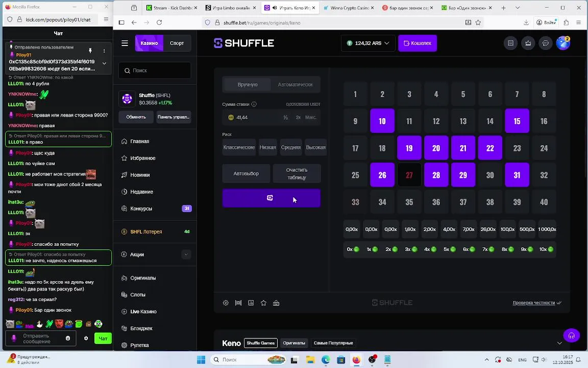Open the support headset button
This screenshot has width=588, height=368.
pos(572,335)
